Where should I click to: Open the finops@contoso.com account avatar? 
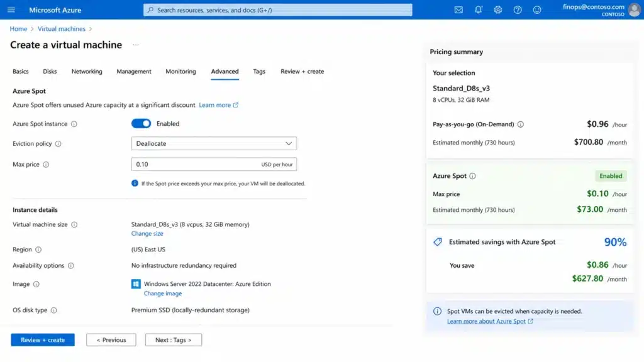coord(634,10)
